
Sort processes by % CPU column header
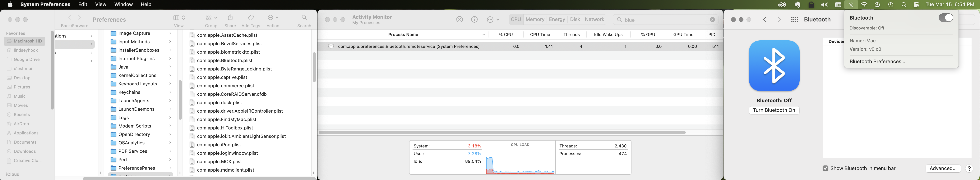(x=506, y=34)
